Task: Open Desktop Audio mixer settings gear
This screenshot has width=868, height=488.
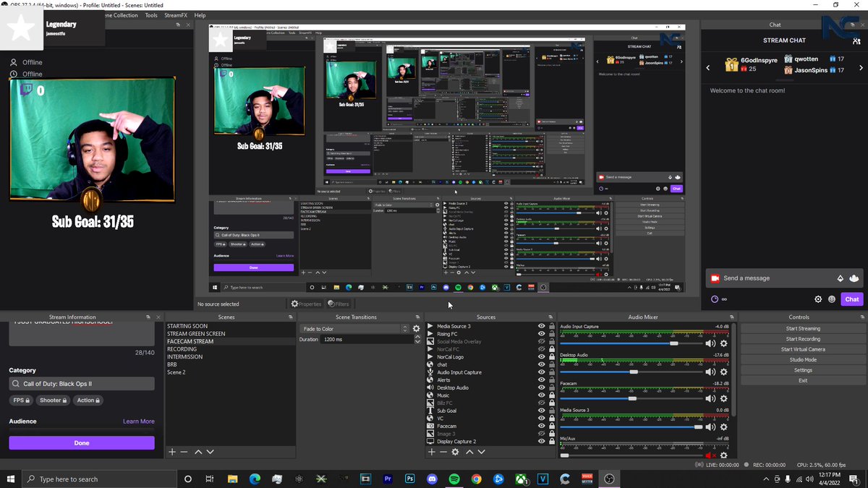Action: [x=723, y=372]
